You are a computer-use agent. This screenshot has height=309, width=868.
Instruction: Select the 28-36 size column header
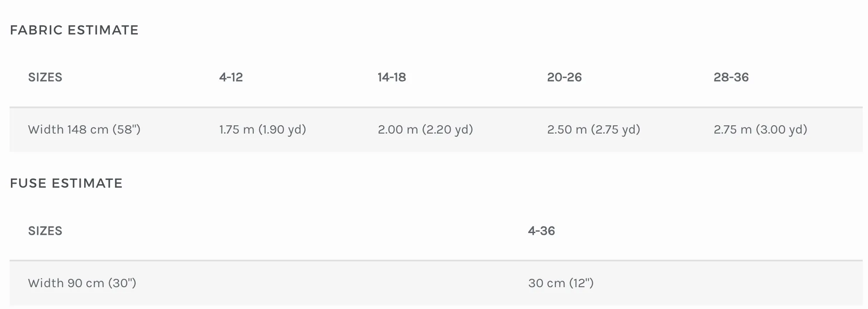[x=731, y=77]
